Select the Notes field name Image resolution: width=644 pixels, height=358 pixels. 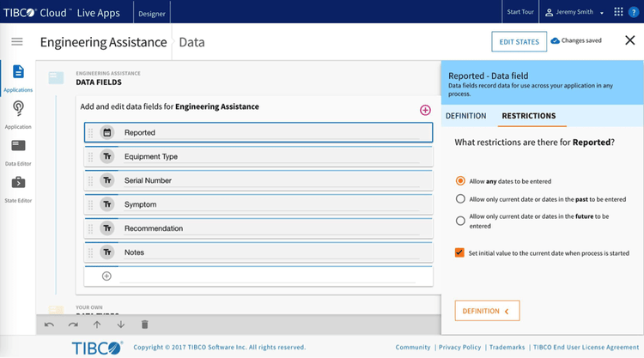tap(271, 252)
